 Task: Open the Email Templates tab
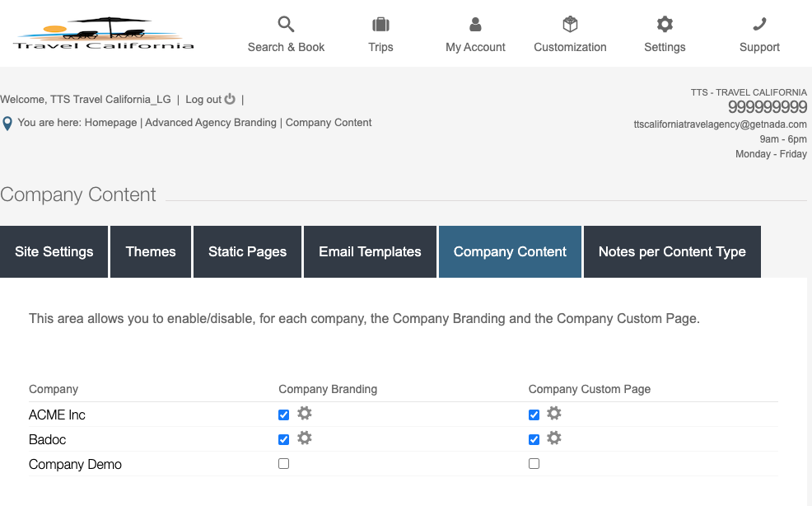(370, 252)
